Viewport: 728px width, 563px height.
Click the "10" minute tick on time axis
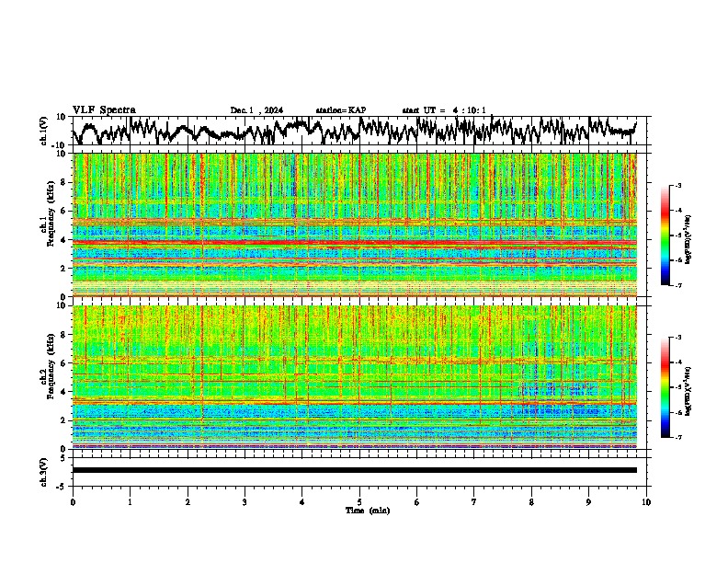(646, 502)
